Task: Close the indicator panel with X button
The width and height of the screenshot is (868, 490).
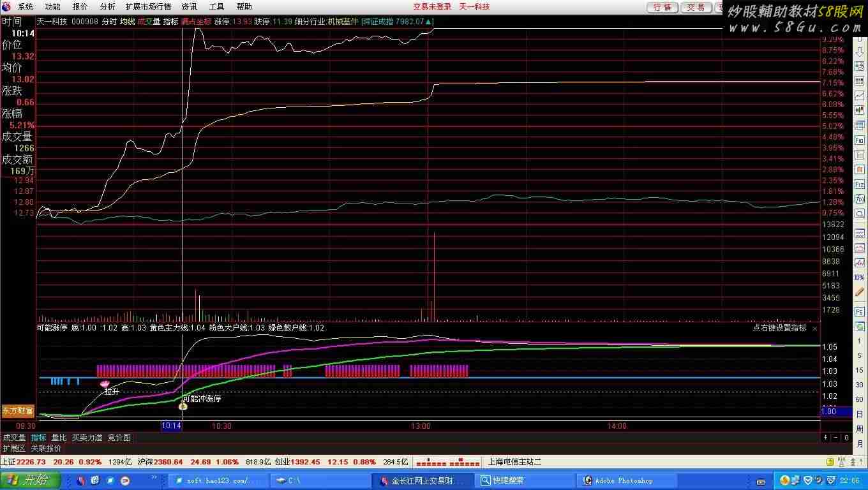Action: 814,329
